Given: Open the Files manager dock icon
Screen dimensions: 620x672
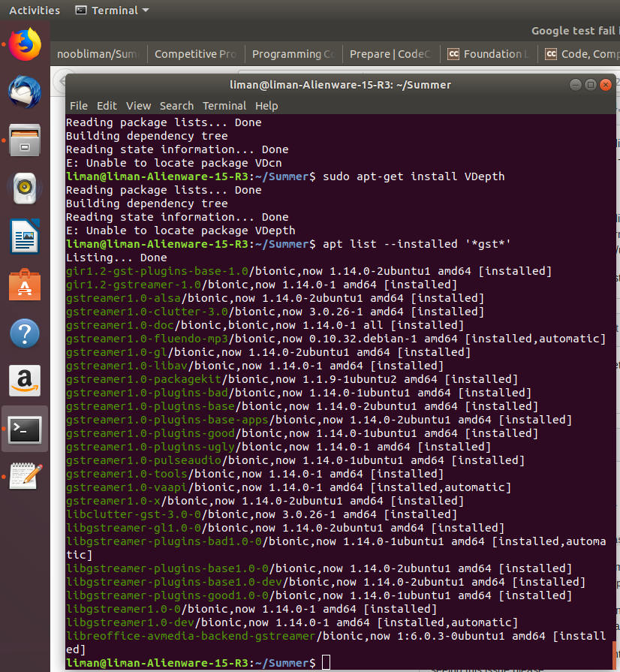Looking at the screenshot, I should (25, 140).
